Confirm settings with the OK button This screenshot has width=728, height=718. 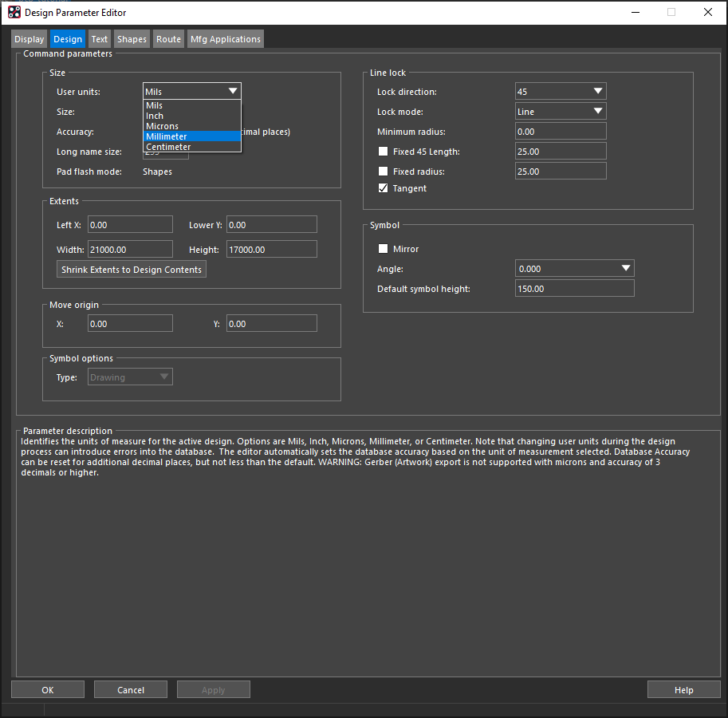click(48, 689)
